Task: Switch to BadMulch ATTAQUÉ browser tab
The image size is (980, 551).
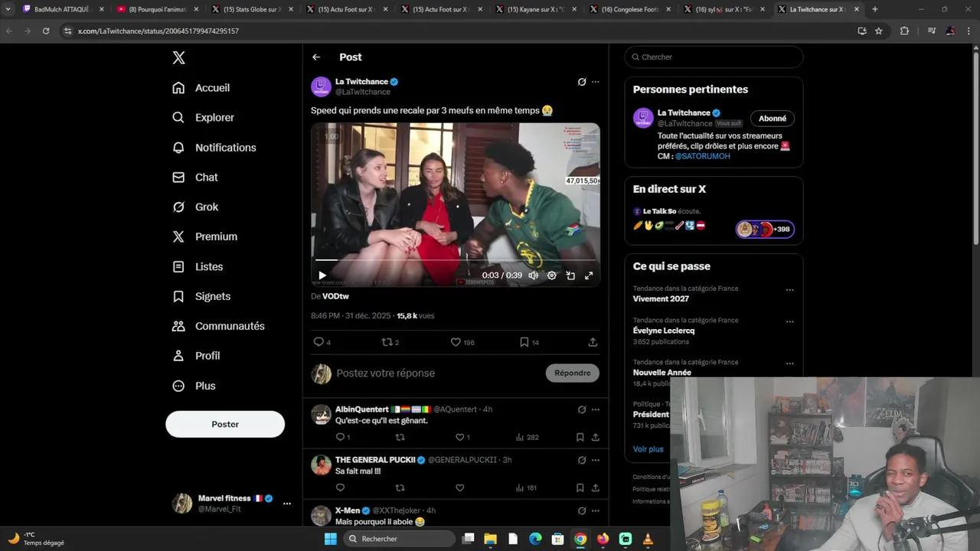Action: (62, 9)
